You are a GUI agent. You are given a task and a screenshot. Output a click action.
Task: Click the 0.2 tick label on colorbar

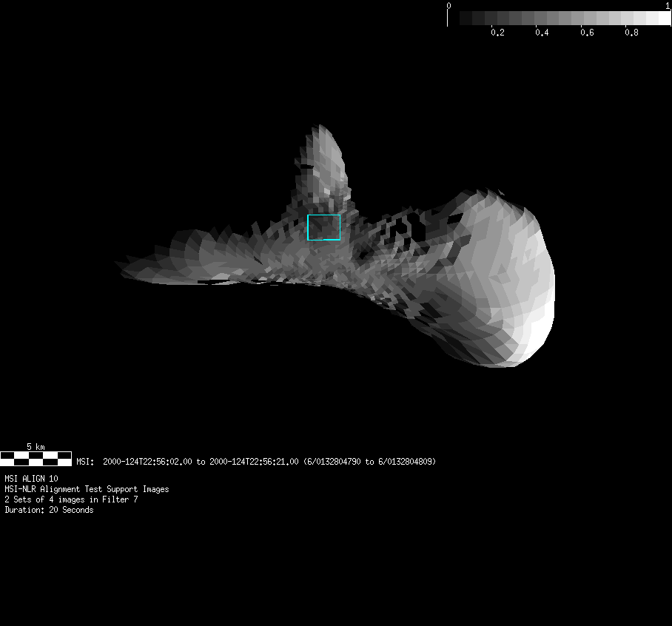coord(497,33)
